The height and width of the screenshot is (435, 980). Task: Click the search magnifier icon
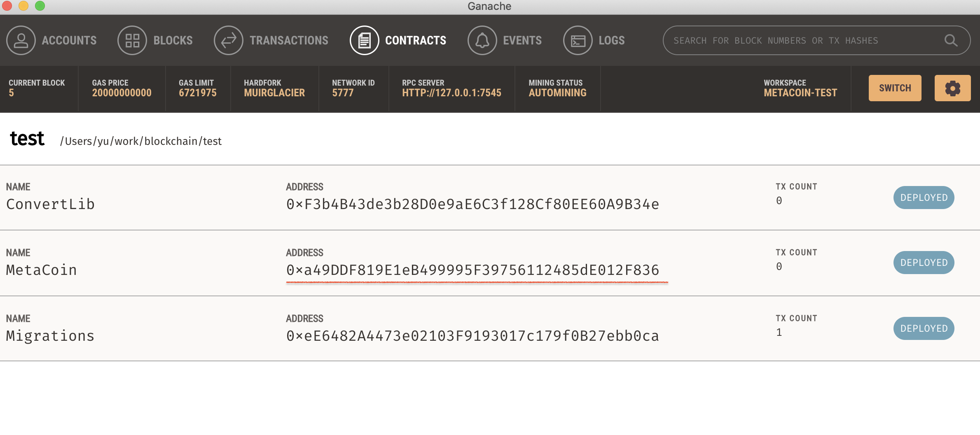(951, 40)
